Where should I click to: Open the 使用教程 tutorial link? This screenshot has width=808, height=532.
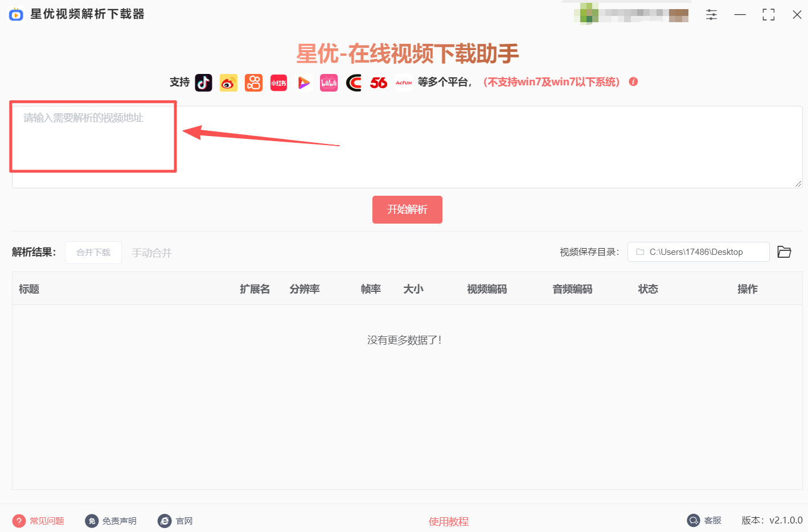tap(448, 521)
